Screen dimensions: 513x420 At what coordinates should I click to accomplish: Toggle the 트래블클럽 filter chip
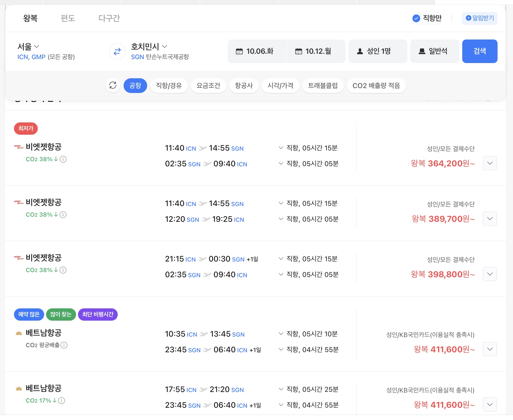[x=323, y=86]
